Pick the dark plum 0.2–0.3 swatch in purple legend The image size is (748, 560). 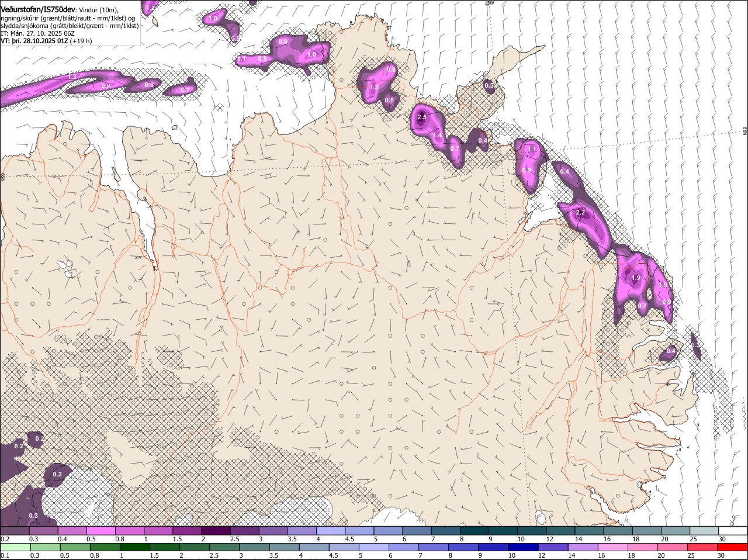pos(15,530)
